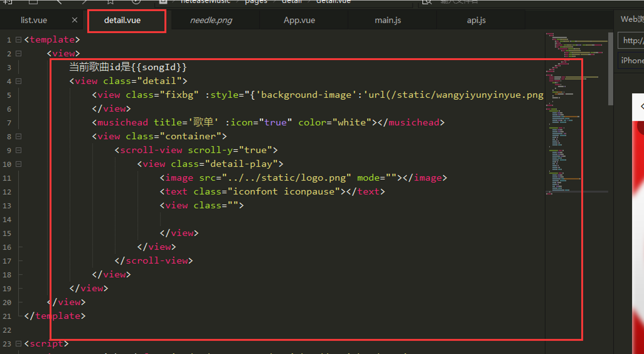Select the detail.vue editor tab

coord(122,20)
